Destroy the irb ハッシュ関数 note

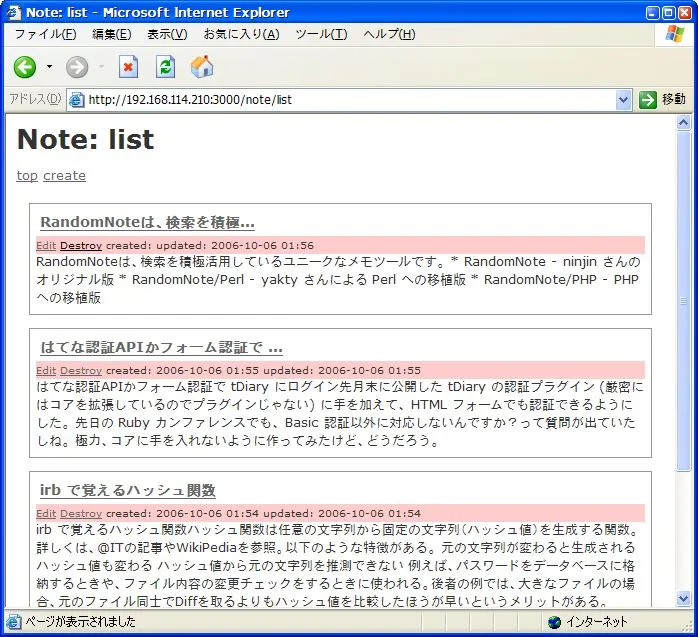pos(81,513)
